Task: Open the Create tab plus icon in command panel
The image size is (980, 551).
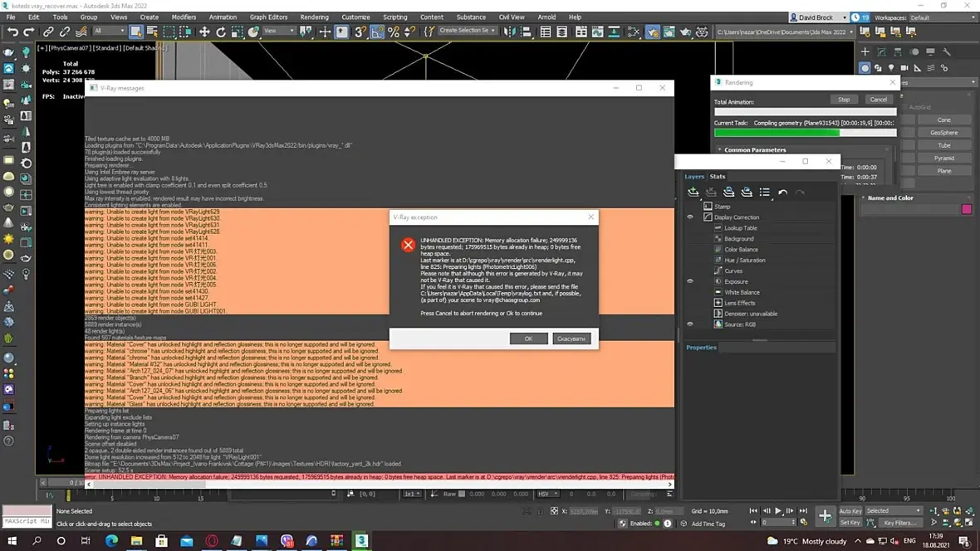Action: click(865, 51)
